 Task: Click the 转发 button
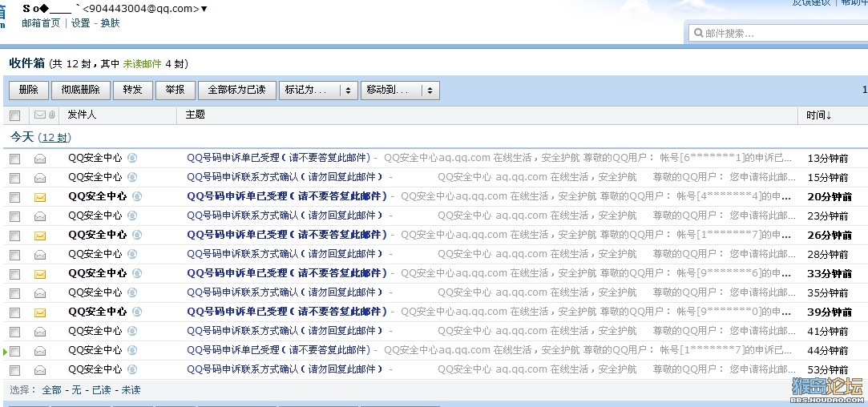click(x=133, y=91)
